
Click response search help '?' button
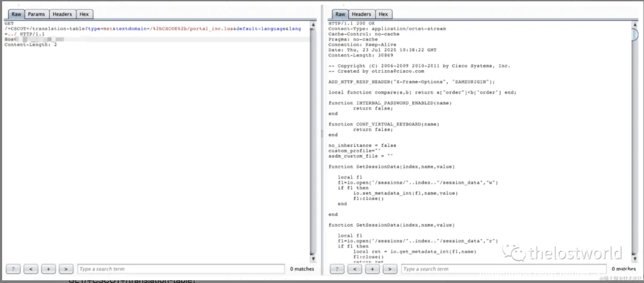tap(337, 269)
